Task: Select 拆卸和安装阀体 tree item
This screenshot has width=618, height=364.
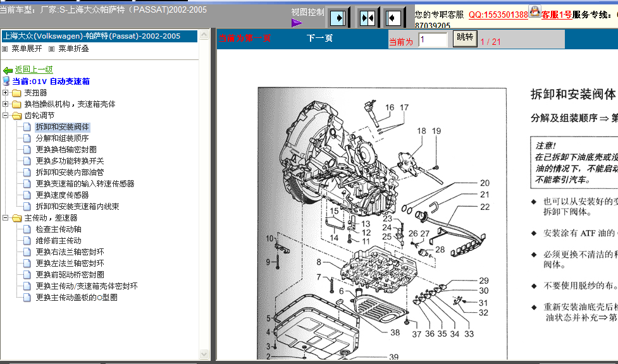Action: tap(62, 127)
